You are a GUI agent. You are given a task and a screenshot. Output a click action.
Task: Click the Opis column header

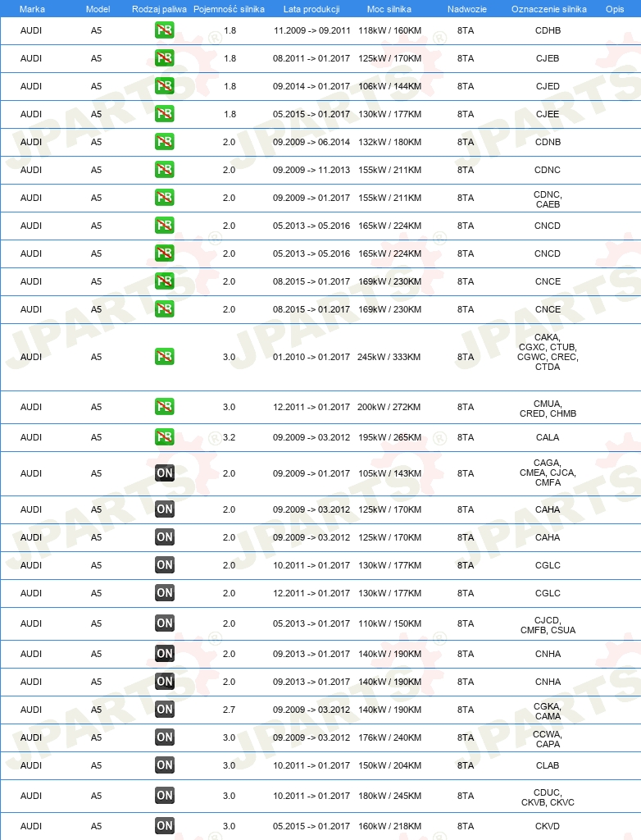(615, 9)
